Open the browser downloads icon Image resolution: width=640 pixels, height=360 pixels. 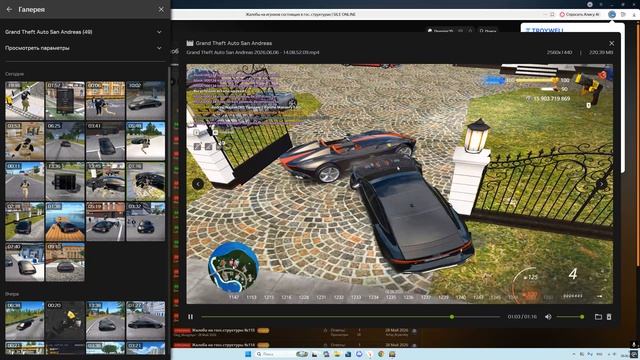[634, 14]
